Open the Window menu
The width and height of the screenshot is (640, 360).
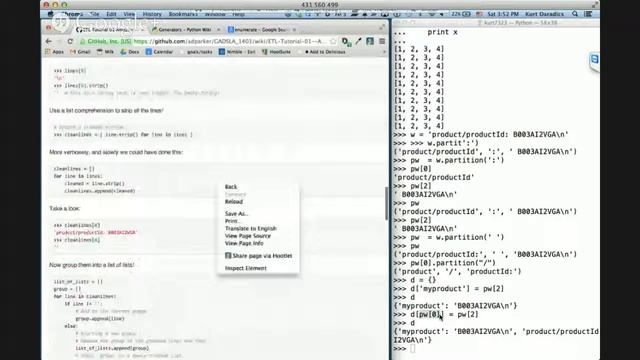coord(215,14)
